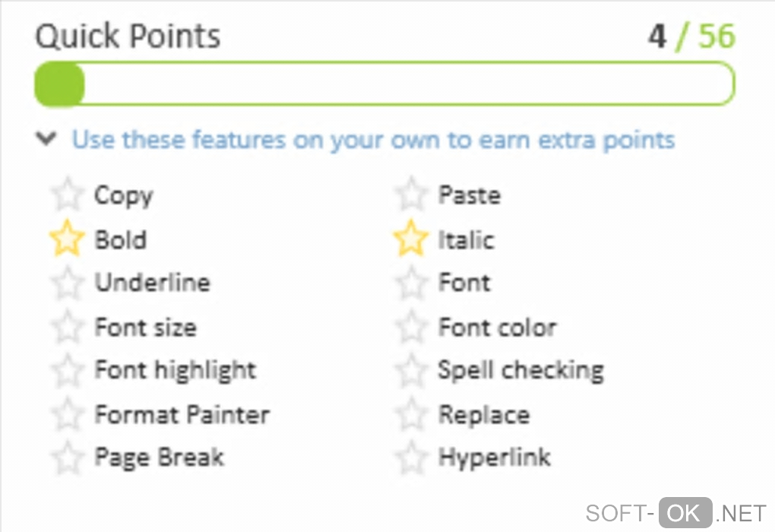Click the star icon next to Copy

[67, 195]
